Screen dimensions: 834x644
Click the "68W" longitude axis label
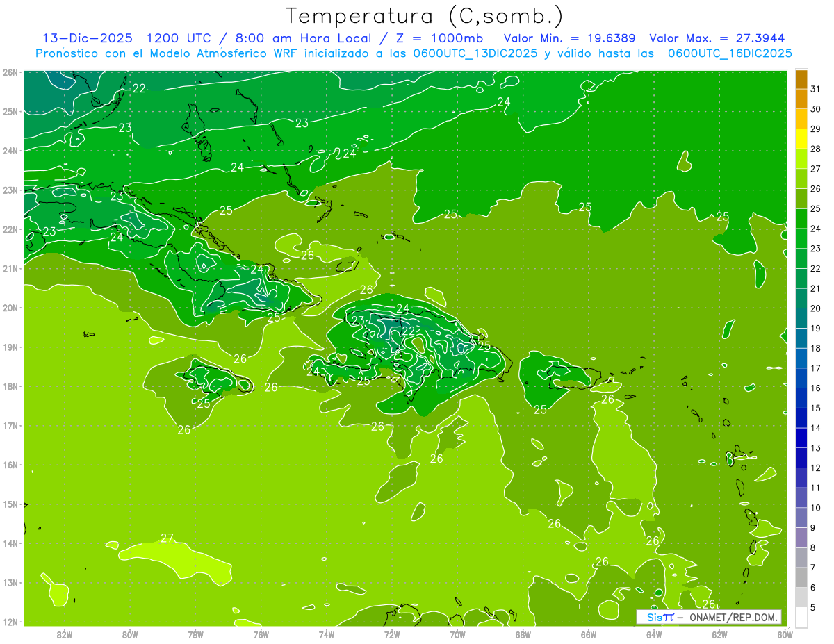click(523, 634)
